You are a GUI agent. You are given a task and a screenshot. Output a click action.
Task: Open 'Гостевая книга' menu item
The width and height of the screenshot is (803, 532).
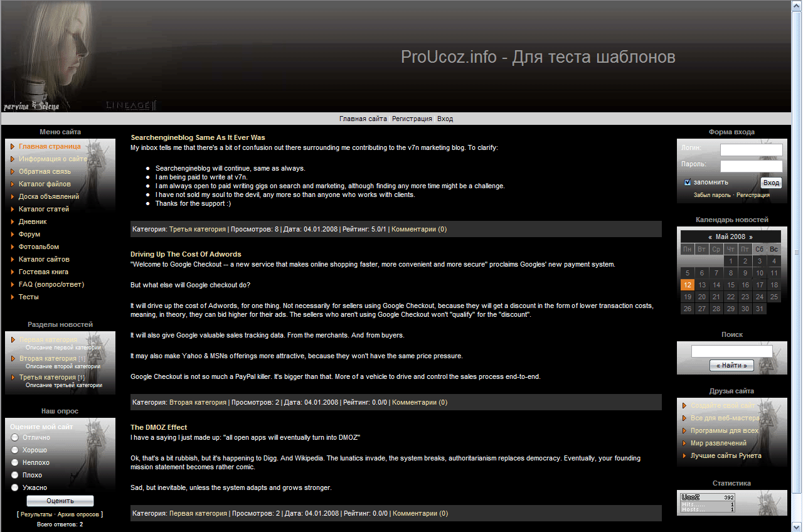point(43,272)
